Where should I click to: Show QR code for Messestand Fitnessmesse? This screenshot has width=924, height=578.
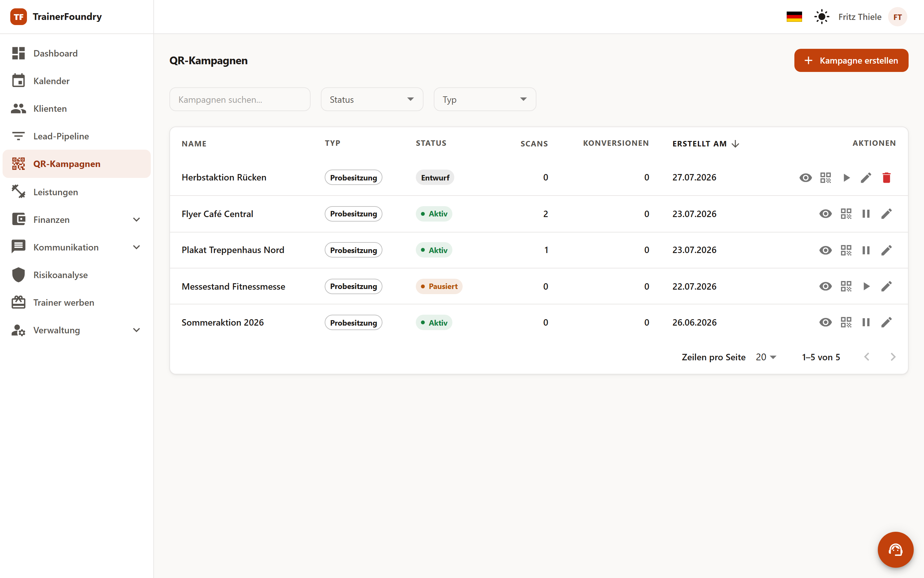point(846,286)
